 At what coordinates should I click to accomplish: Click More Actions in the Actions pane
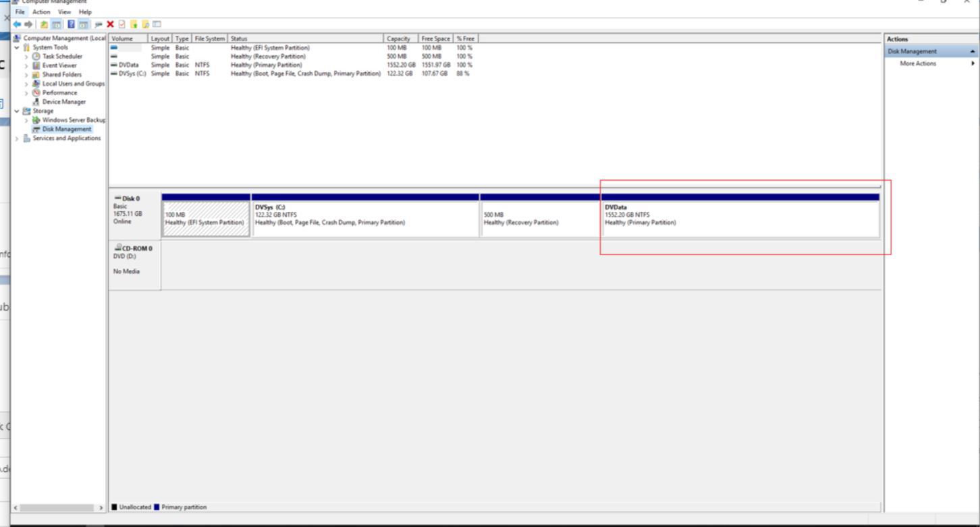pos(918,63)
